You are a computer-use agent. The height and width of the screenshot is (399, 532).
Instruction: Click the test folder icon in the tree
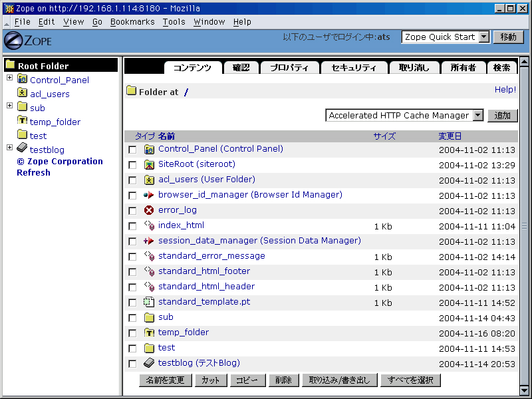coord(23,134)
